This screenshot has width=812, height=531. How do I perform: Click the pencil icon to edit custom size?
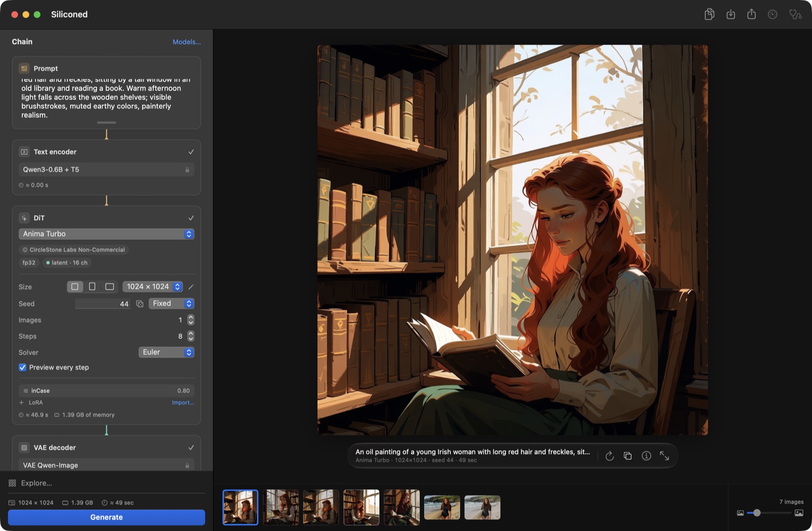(191, 287)
